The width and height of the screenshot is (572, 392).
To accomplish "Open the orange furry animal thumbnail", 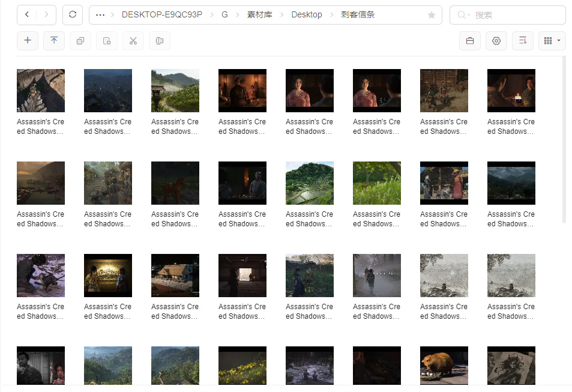I will coord(444,366).
